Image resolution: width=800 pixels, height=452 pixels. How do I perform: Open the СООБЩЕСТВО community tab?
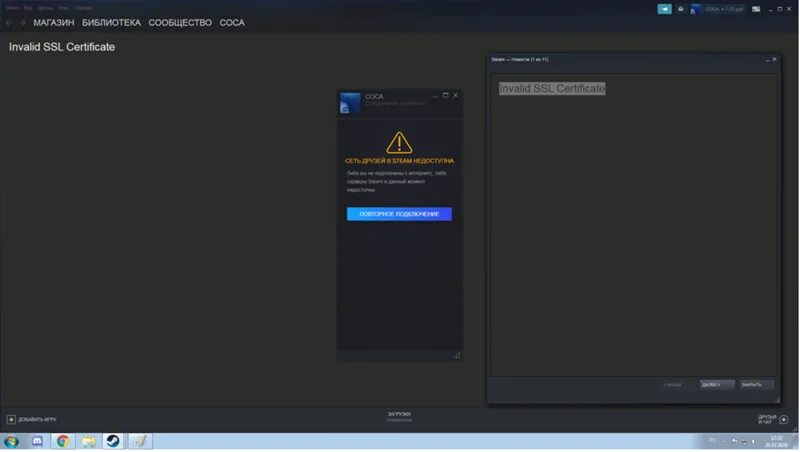point(180,22)
